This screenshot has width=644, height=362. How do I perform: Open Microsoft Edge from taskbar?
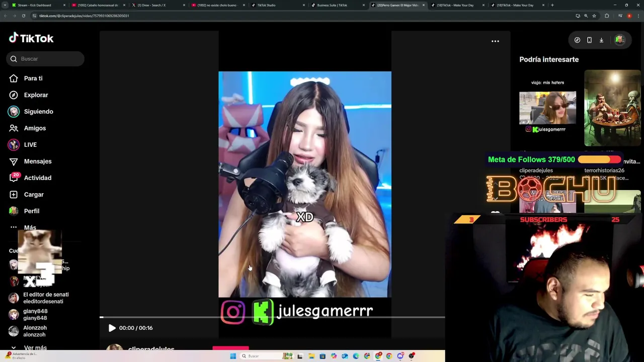tap(356, 356)
